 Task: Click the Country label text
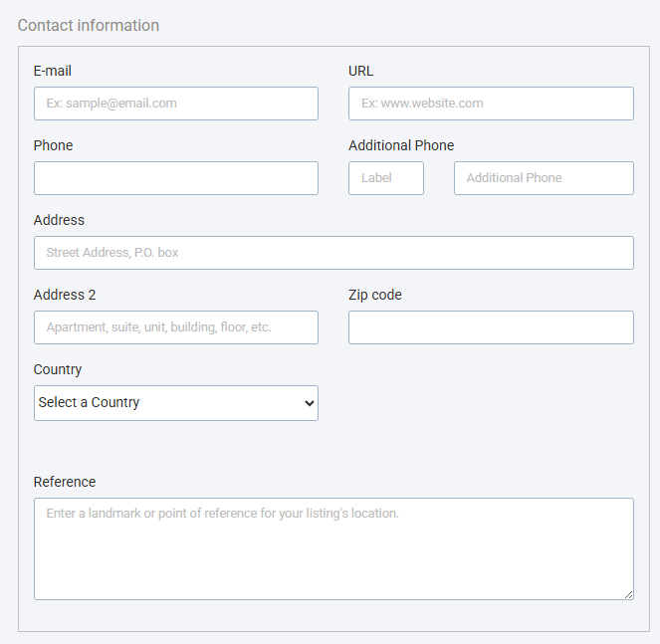pyautogui.click(x=58, y=369)
